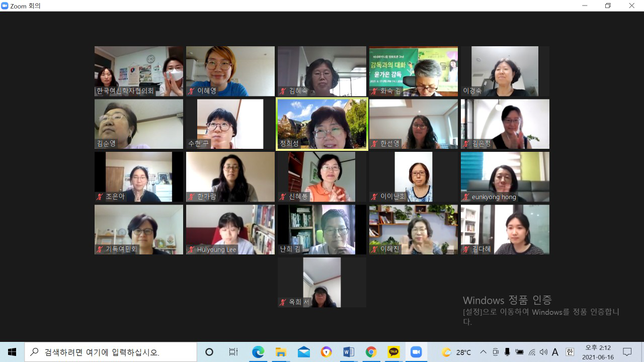Image resolution: width=644 pixels, height=362 pixels.
Task: Expand the hidden system tray icons chevron
Action: click(484, 352)
